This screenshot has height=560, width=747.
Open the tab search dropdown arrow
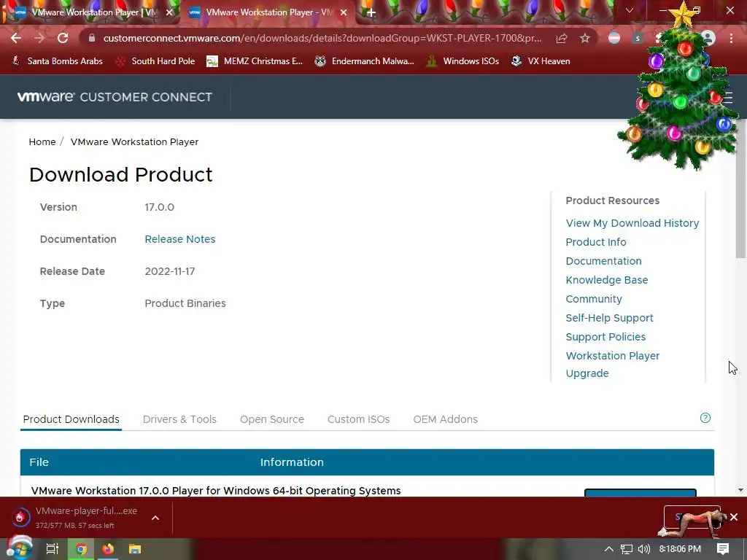[x=630, y=10]
